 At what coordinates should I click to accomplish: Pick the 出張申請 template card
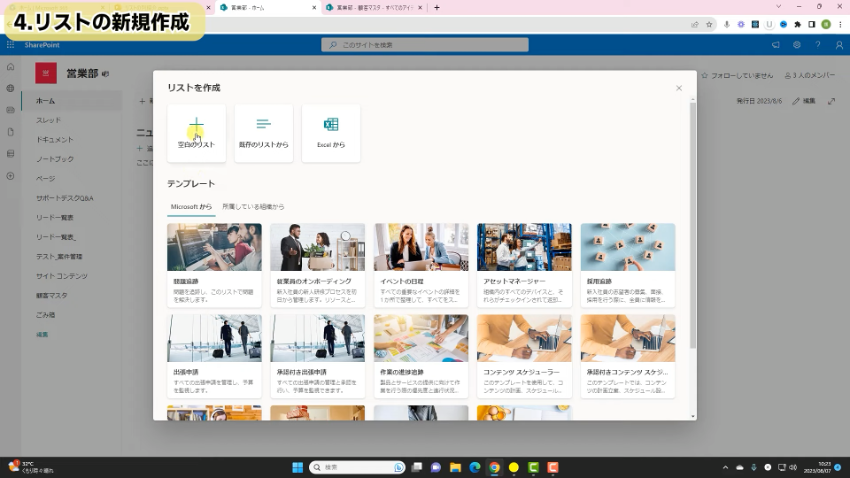214,356
